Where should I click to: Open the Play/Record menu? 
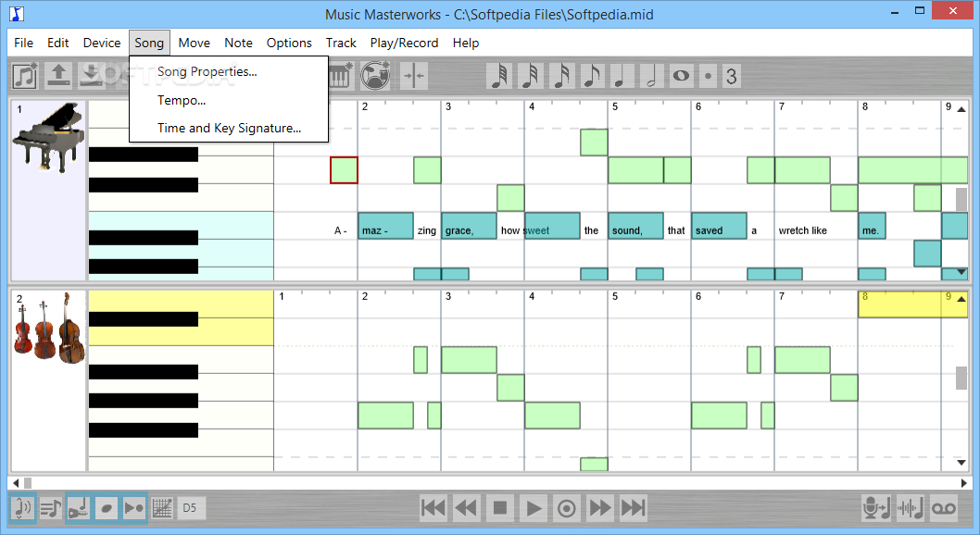pyautogui.click(x=404, y=43)
